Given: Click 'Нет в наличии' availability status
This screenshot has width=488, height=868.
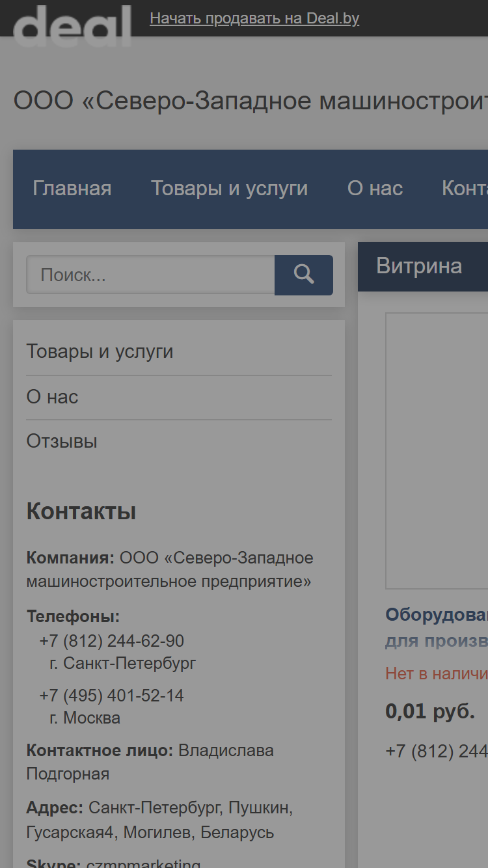Looking at the screenshot, I should pyautogui.click(x=437, y=673).
